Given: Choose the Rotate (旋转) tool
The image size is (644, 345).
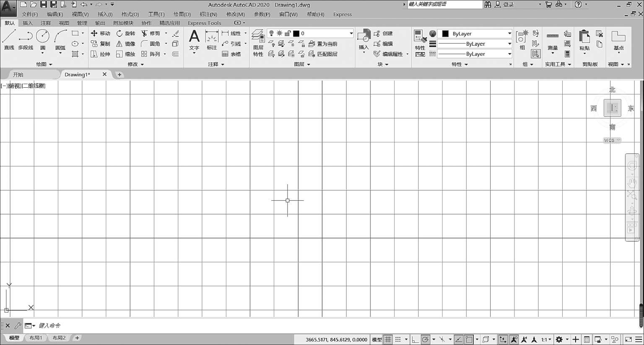Looking at the screenshot, I should (x=126, y=33).
